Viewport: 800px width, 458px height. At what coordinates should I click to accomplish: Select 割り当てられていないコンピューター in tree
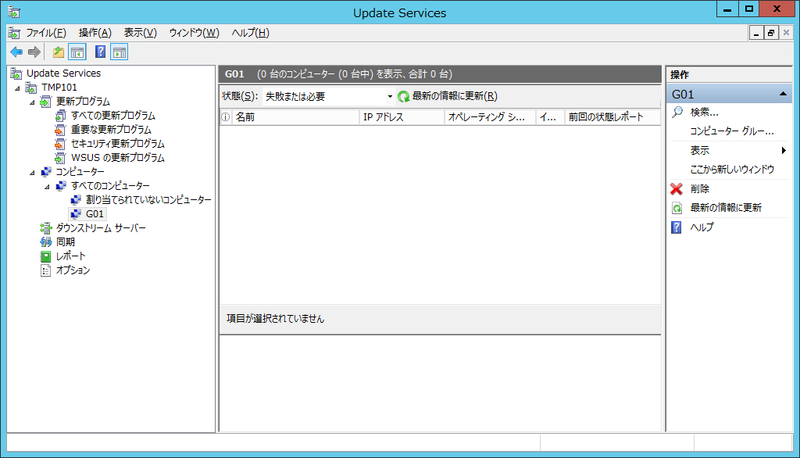coord(148,200)
